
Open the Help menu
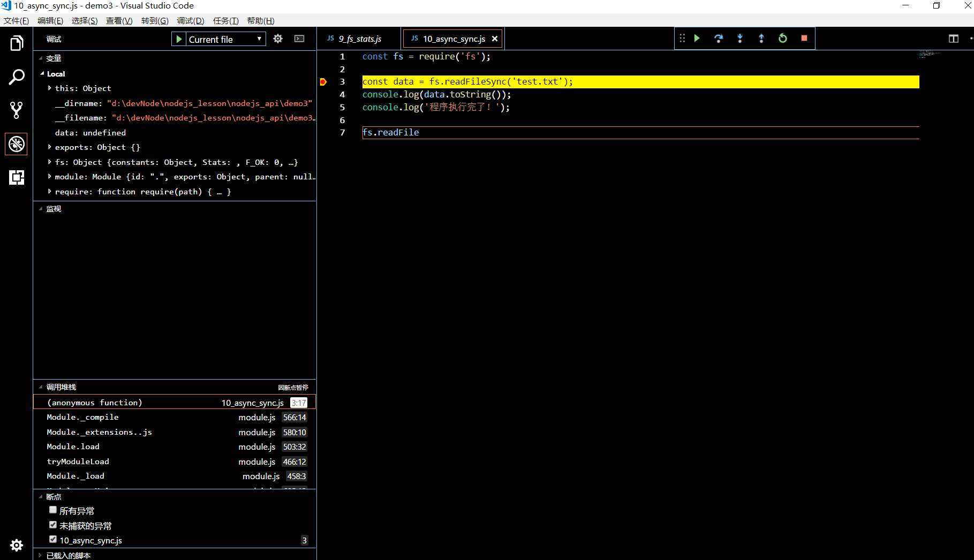click(x=261, y=21)
